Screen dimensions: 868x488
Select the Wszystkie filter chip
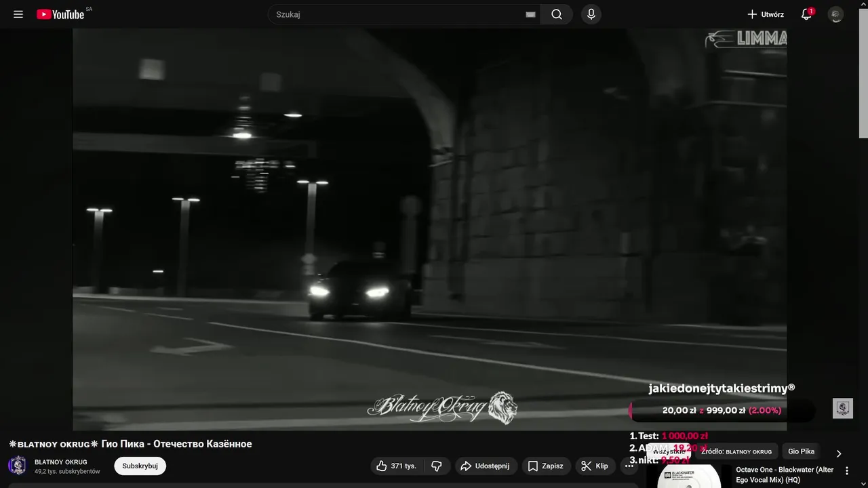669,451
